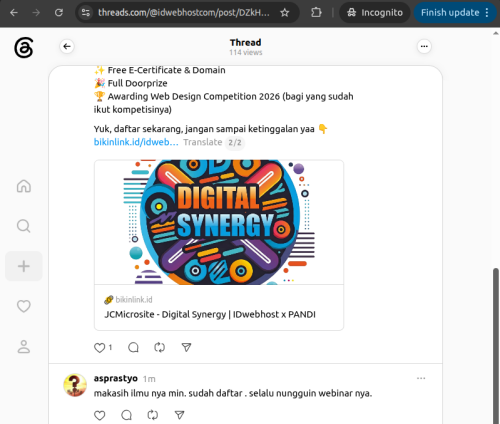
Task: Open the Search icon in sidebar
Action: coord(24,226)
